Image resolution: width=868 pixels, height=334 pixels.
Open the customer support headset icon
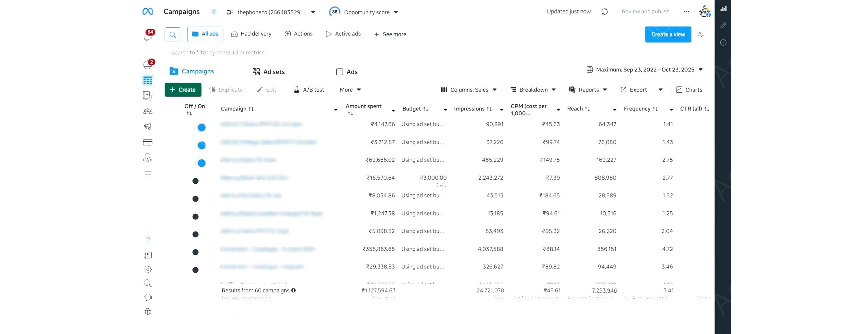[148, 297]
